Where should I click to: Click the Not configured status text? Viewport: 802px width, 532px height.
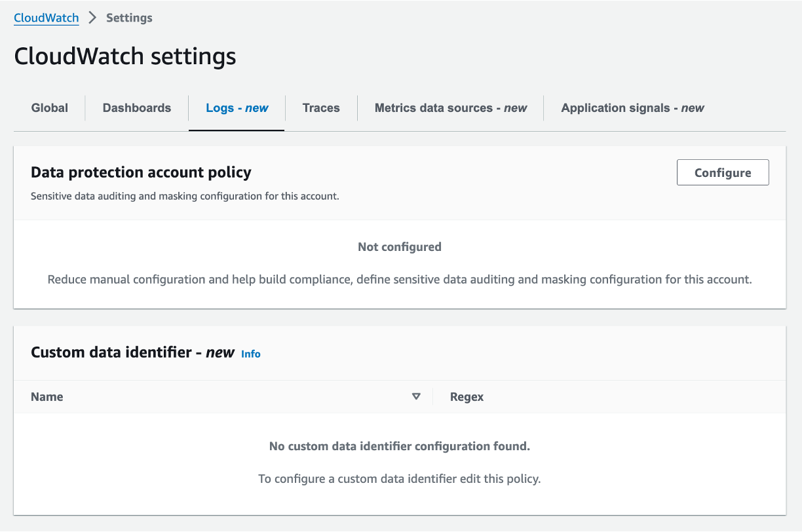[399, 247]
